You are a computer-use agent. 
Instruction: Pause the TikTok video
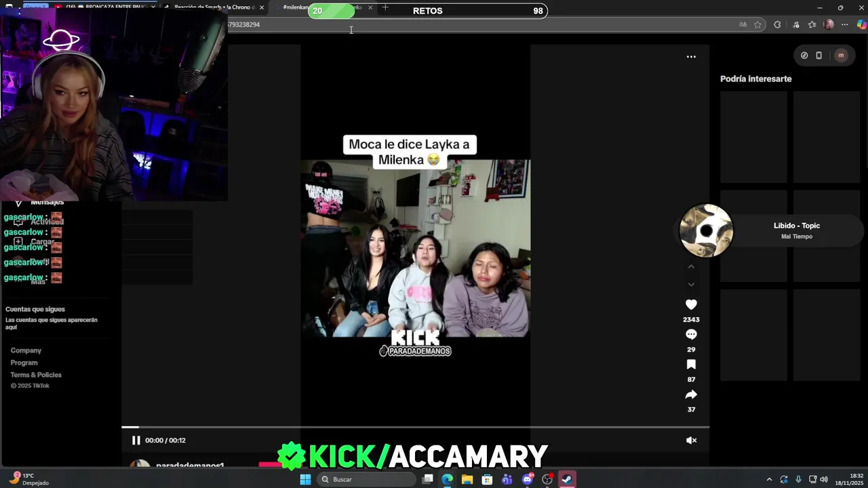(x=136, y=441)
